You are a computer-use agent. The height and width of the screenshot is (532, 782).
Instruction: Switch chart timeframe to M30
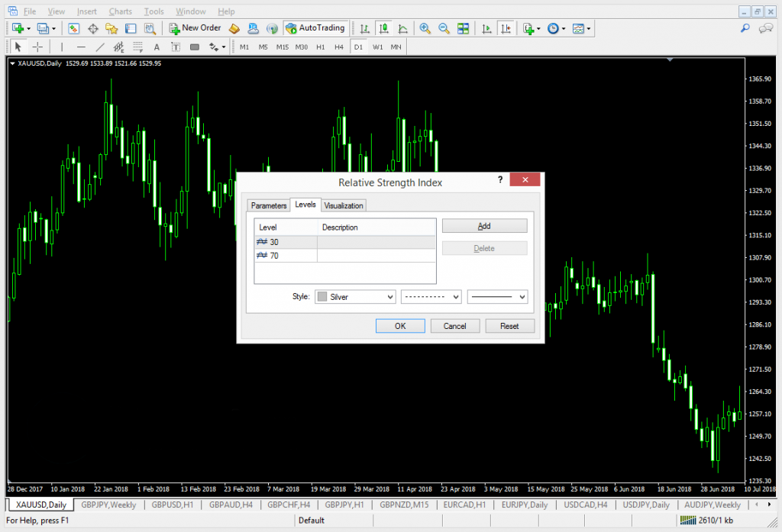(301, 47)
